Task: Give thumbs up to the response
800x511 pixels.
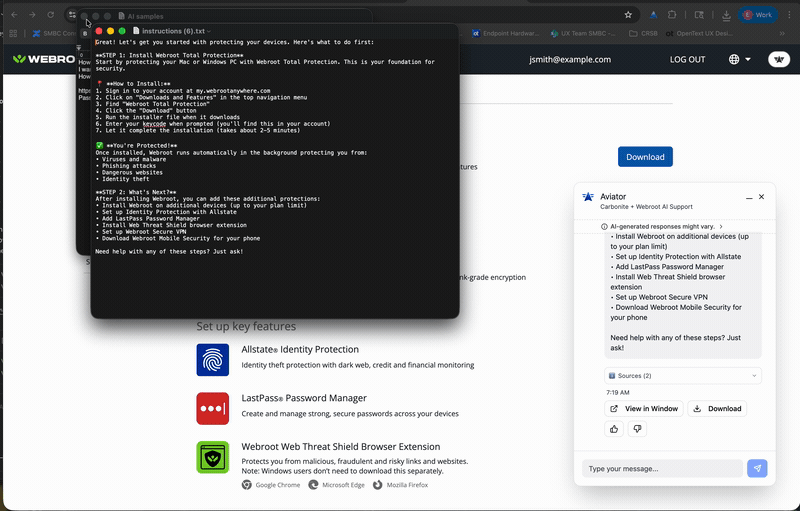Action: click(614, 429)
